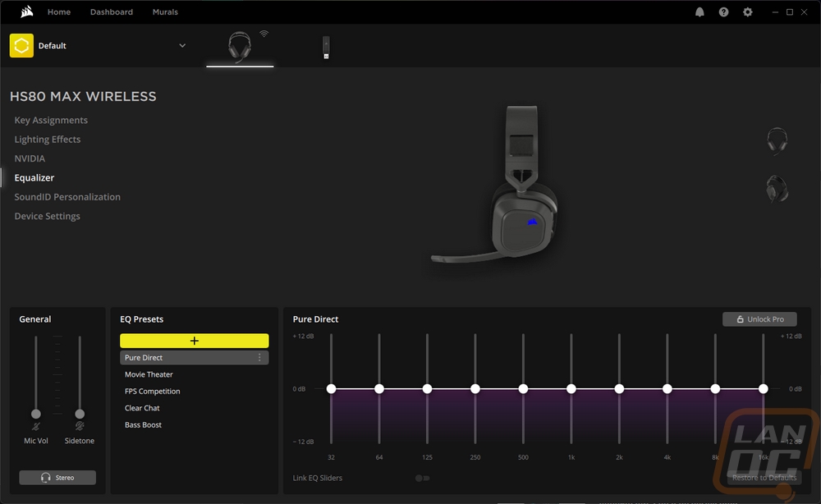This screenshot has height=504, width=821.
Task: Add a new EQ preset
Action: coord(195,341)
